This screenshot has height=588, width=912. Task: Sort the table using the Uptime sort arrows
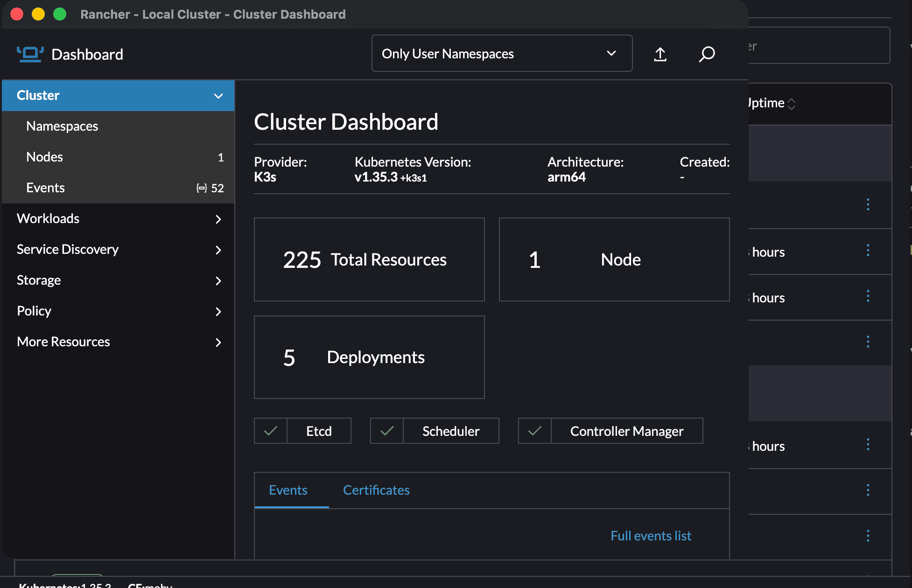(791, 103)
